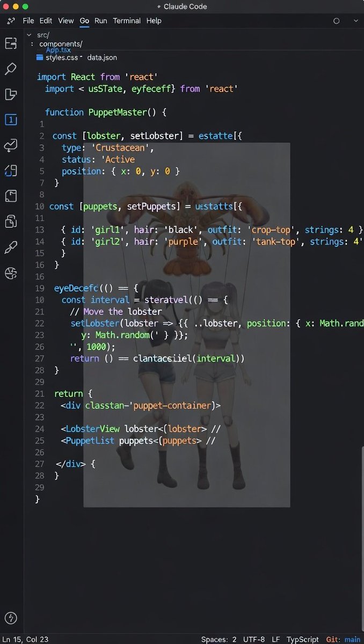Image resolution: width=364 pixels, height=644 pixels.
Task: Click the "<PuppetList" line
Action: pyautogui.click(x=138, y=441)
